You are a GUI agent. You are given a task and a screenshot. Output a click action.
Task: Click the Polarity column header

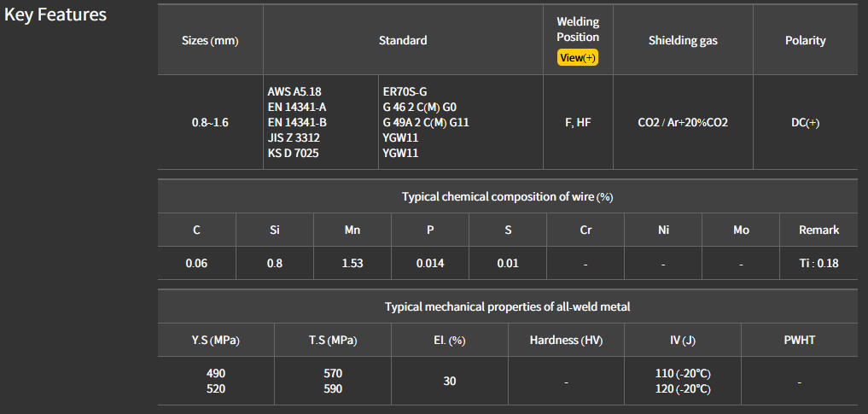coord(805,40)
